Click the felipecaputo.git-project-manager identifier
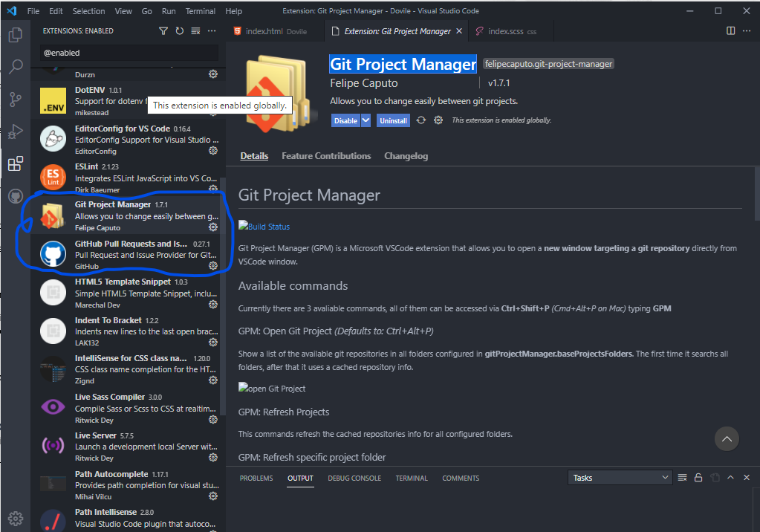 [548, 64]
